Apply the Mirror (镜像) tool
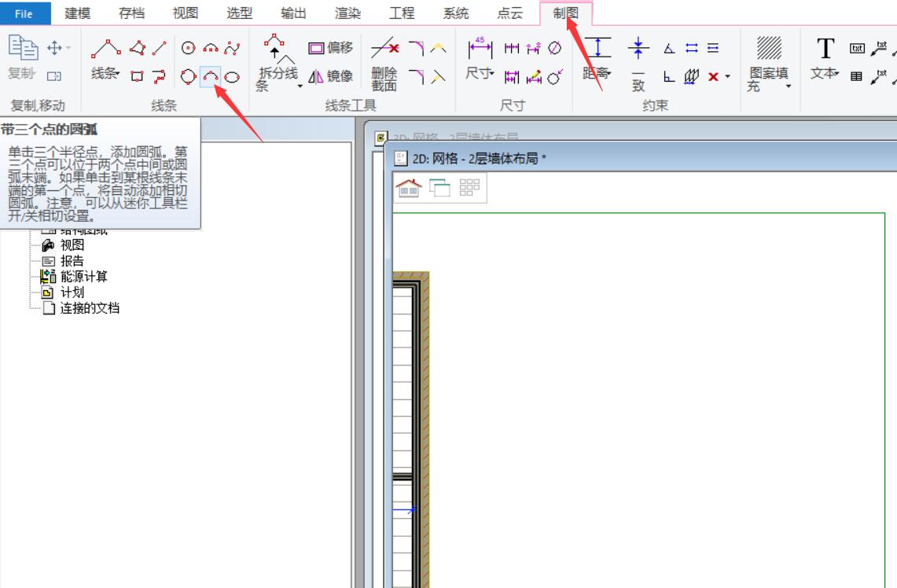The image size is (897, 588). pyautogui.click(x=331, y=76)
